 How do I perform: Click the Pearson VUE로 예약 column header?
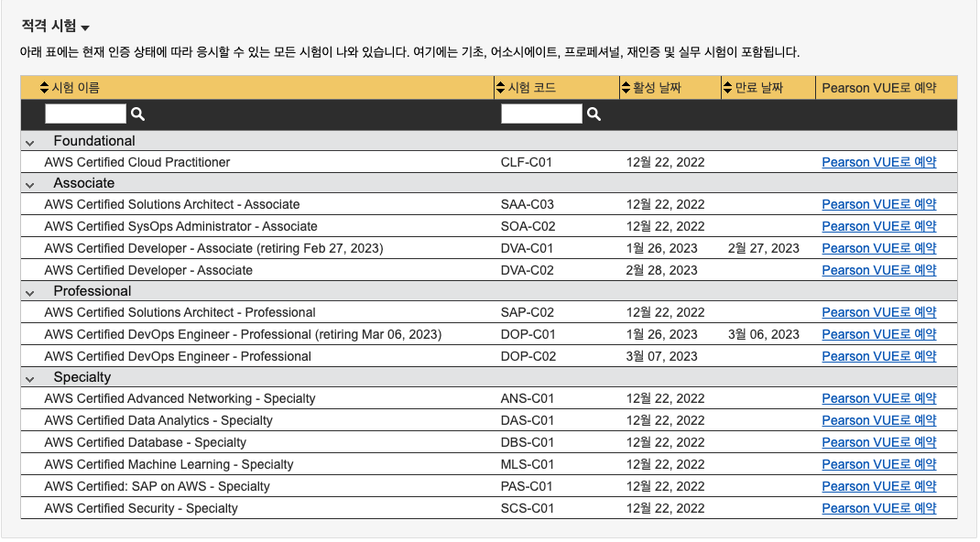tap(878, 88)
